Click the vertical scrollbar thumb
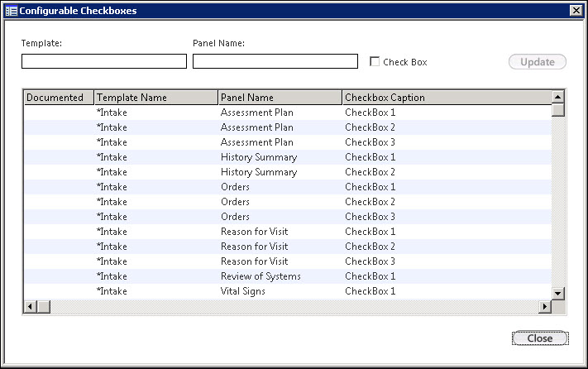 tap(558, 110)
